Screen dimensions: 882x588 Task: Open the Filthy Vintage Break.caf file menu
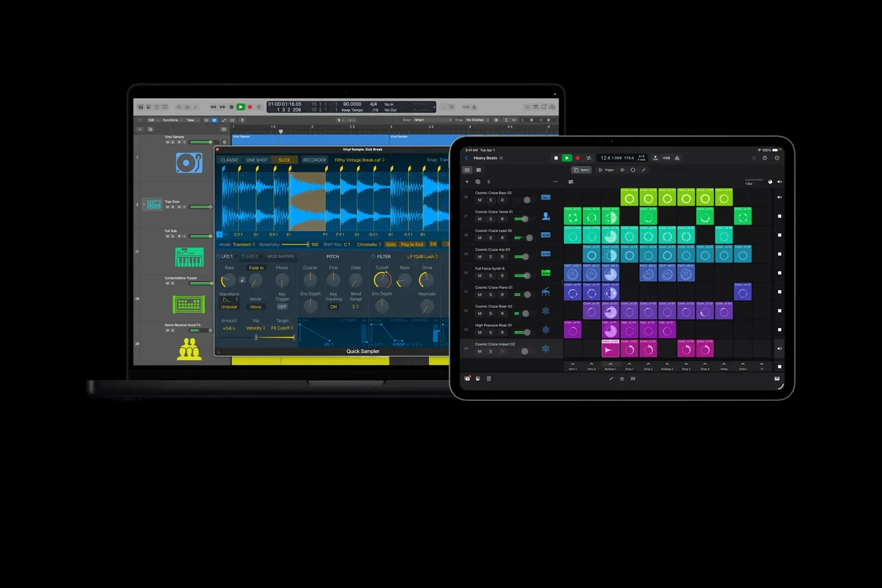point(359,160)
